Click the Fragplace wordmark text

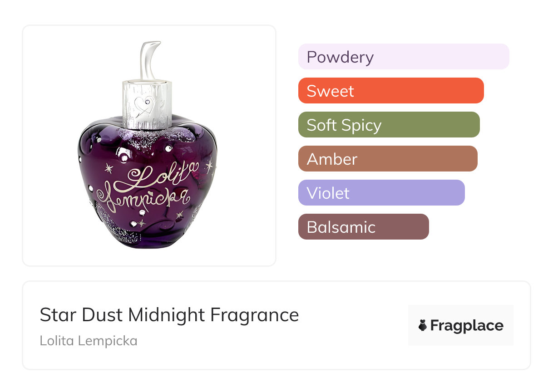[x=467, y=325]
